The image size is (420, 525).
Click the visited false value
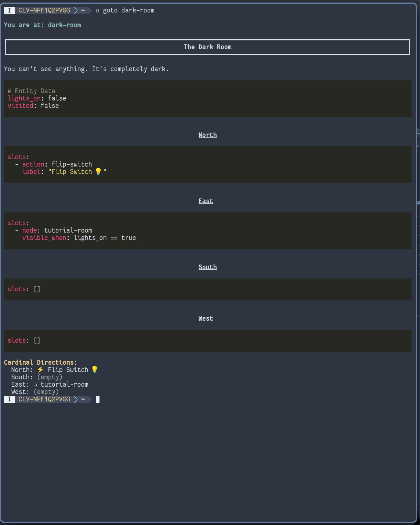point(50,106)
